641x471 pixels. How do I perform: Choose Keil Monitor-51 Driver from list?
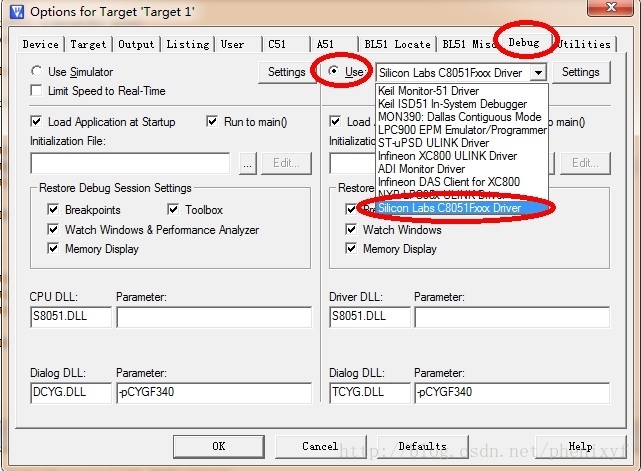coord(462,91)
